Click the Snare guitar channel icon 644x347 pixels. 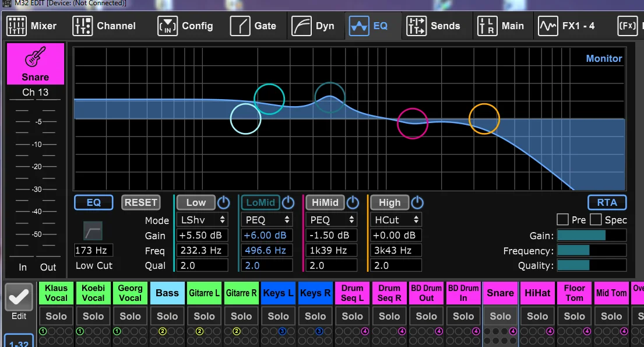click(x=36, y=57)
